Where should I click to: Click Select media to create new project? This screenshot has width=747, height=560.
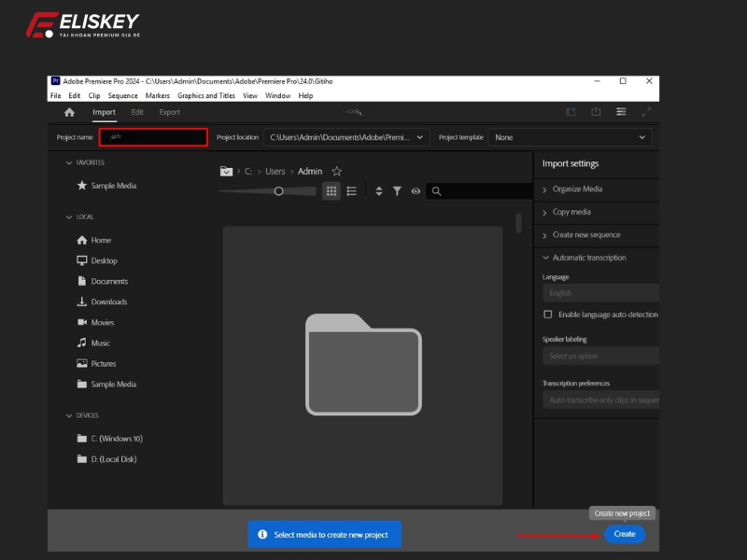pos(324,534)
